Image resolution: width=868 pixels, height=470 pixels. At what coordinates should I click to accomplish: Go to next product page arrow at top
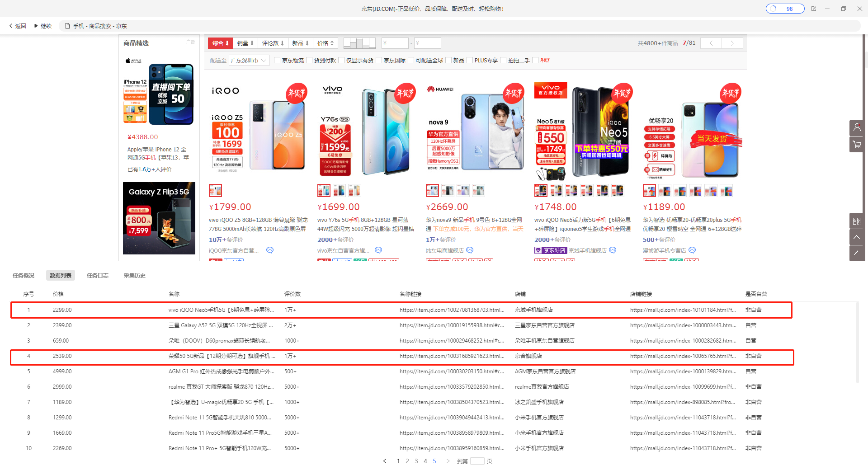732,43
